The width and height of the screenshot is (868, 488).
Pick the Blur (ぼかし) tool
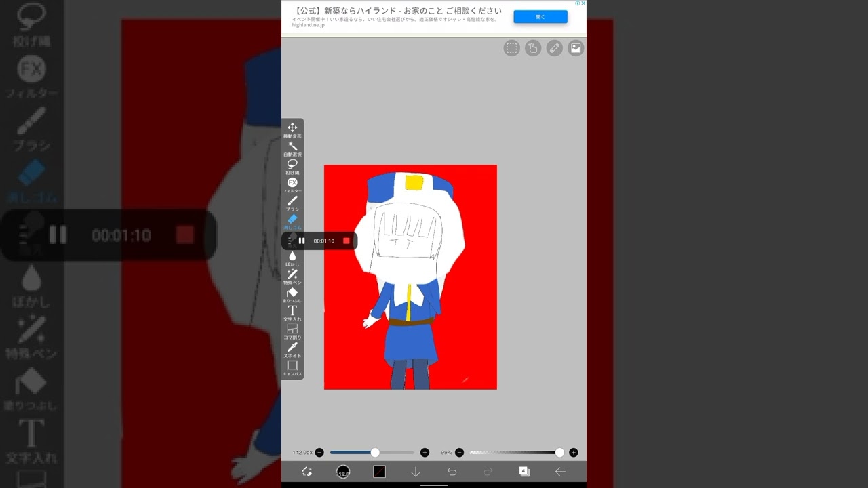point(292,257)
